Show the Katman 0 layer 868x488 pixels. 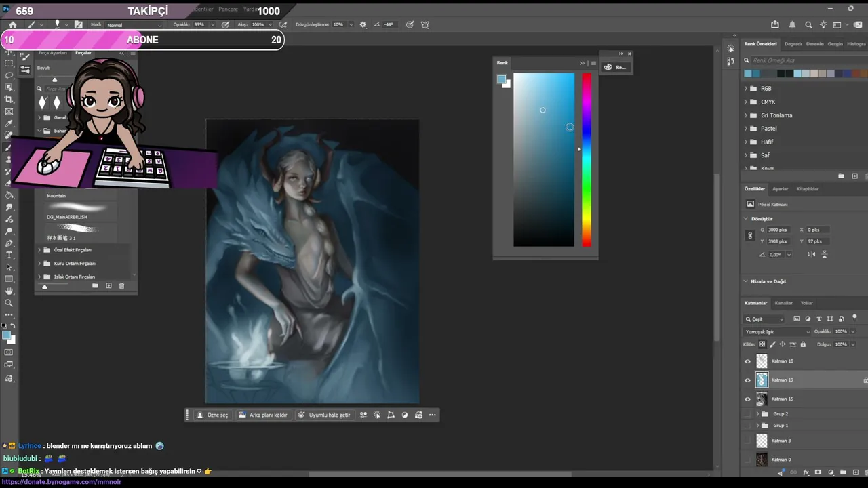pyautogui.click(x=748, y=460)
